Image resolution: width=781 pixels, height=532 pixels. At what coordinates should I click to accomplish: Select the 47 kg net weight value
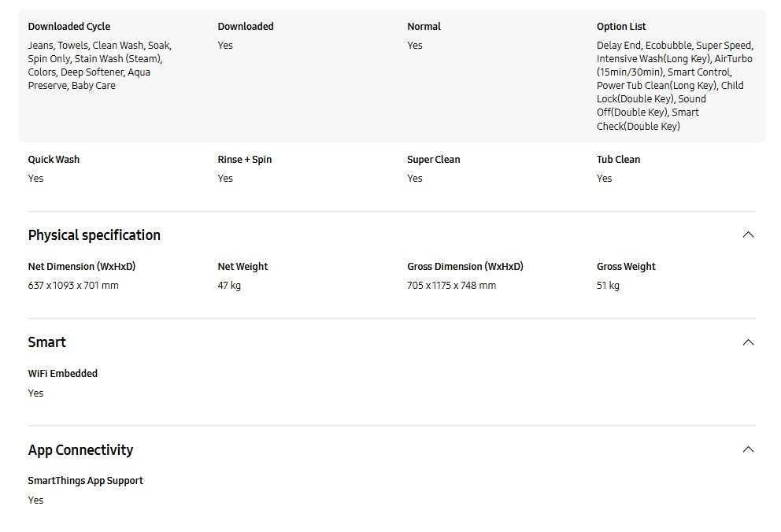point(229,286)
